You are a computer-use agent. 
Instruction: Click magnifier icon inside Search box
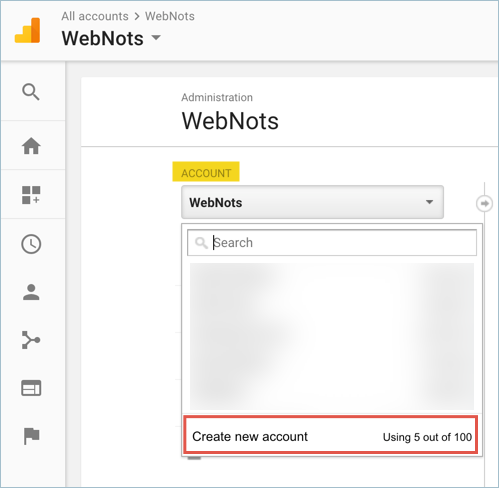[201, 243]
